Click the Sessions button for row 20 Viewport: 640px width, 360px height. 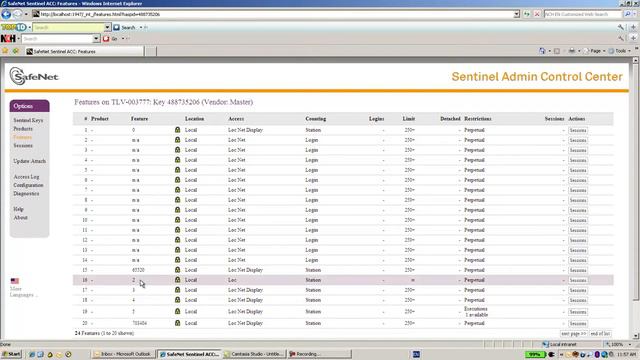578,323
